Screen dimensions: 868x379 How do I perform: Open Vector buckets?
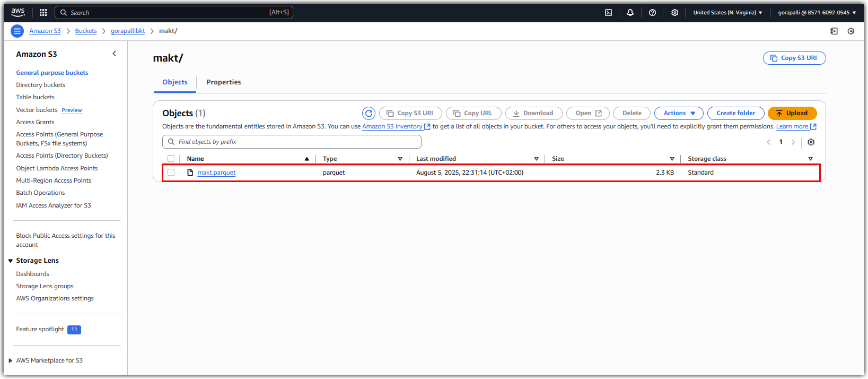coord(37,110)
